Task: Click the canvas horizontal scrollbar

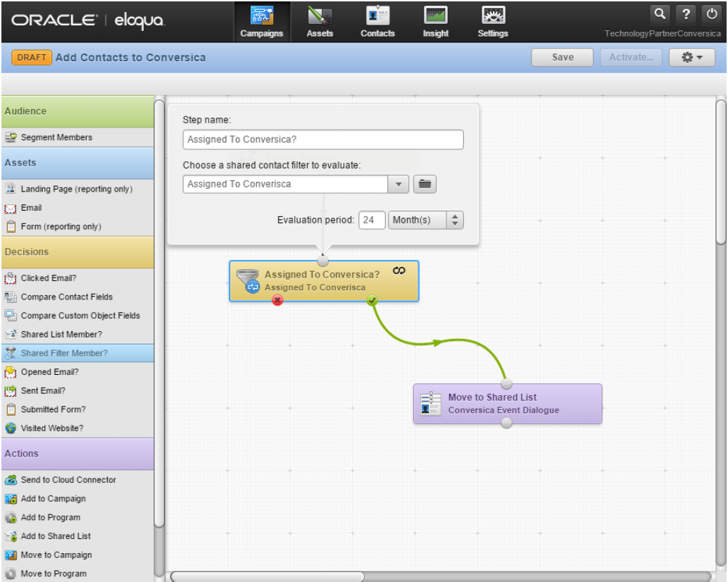Action: (267, 576)
